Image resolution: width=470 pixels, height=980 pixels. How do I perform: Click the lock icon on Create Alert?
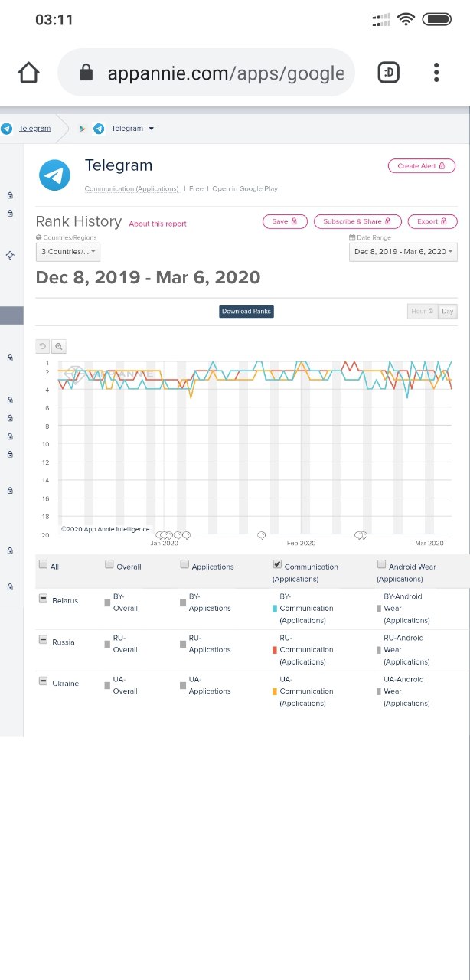point(442,165)
